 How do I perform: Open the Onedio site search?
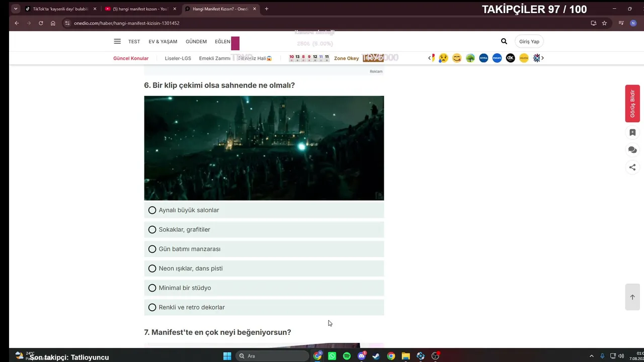(x=504, y=41)
